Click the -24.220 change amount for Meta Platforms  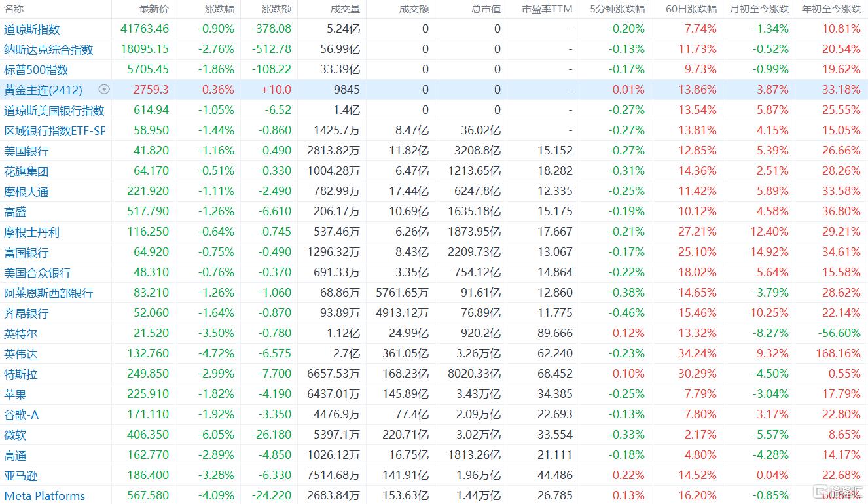(271, 495)
